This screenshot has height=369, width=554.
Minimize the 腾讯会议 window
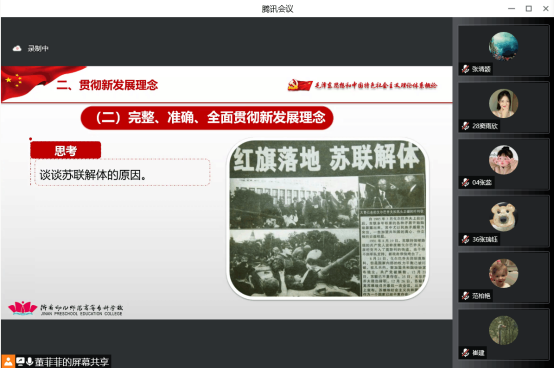coord(511,8)
